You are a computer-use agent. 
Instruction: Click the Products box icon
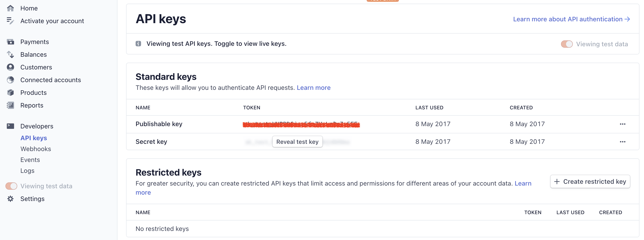click(x=10, y=93)
